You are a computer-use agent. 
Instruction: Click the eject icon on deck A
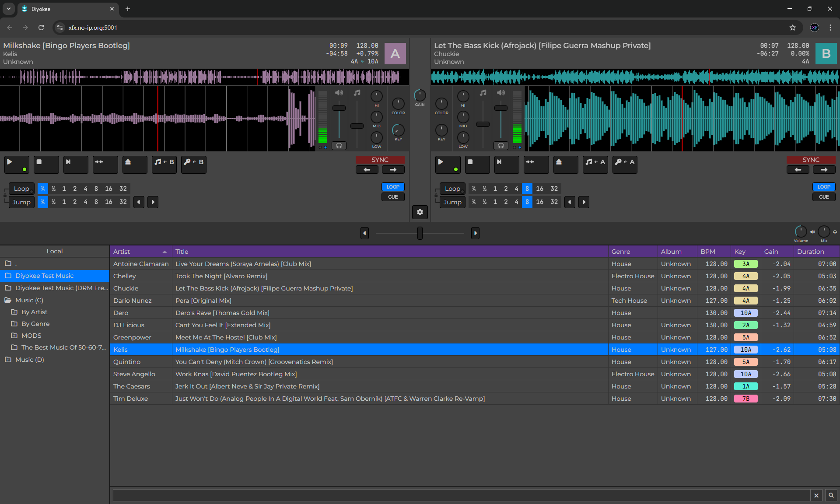(x=134, y=164)
